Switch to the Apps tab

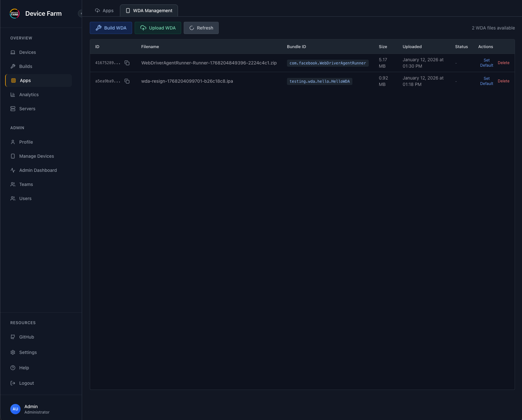[104, 11]
